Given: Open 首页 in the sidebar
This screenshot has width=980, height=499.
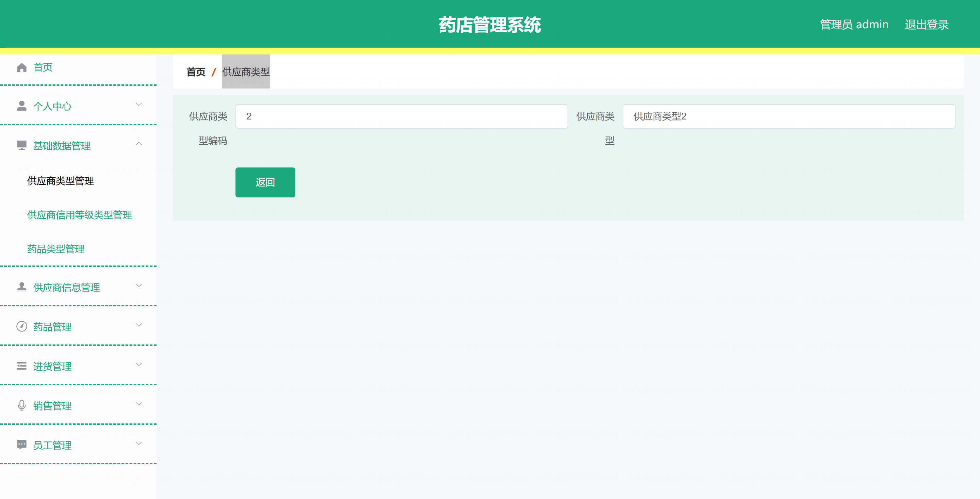Looking at the screenshot, I should coord(43,67).
